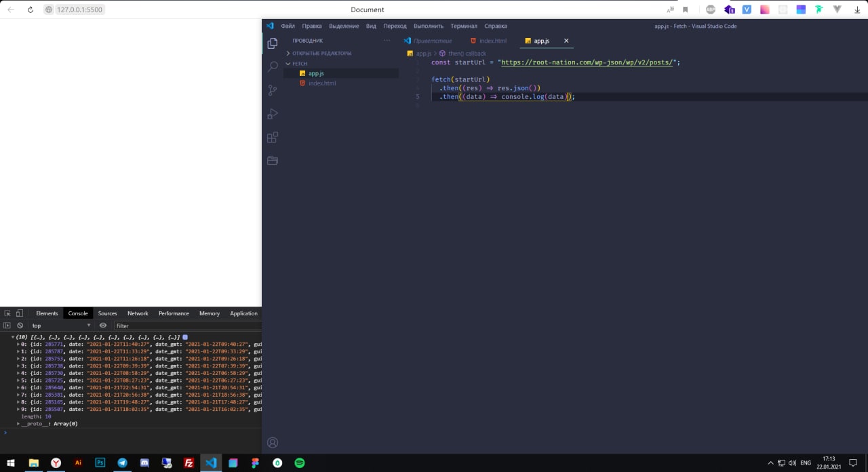Switch to the Elements tab in DevTools
The width and height of the screenshot is (868, 472).
click(x=47, y=313)
